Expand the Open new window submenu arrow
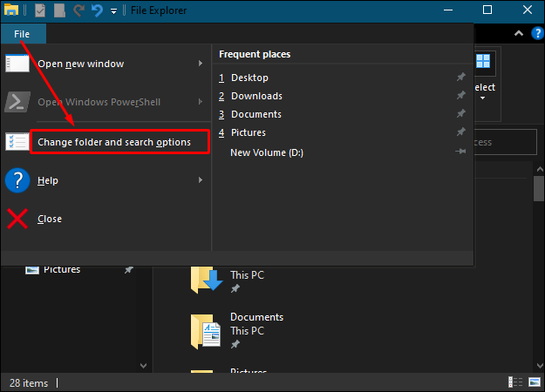545x392 pixels. point(201,64)
